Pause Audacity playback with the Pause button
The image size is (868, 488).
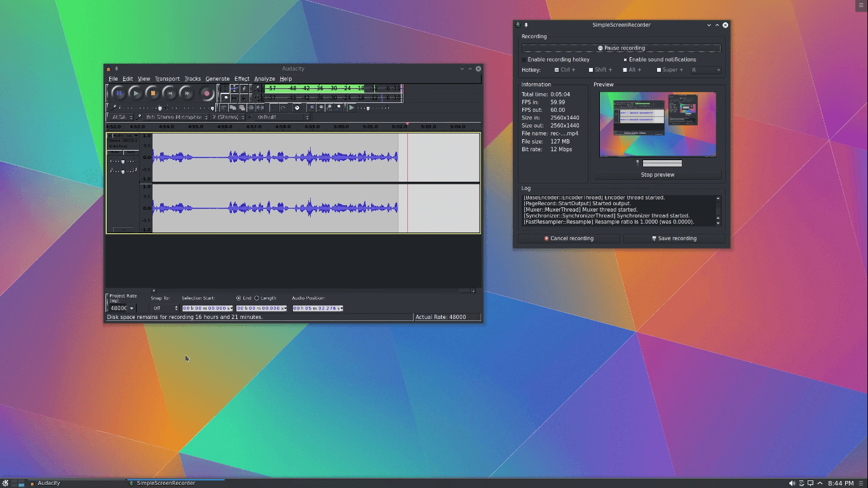coord(119,93)
